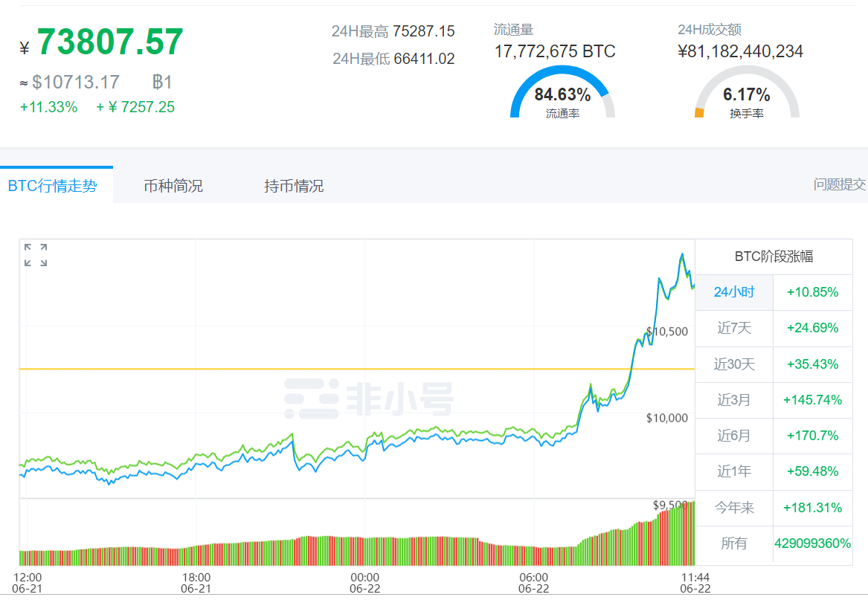Switch to the BTC行情走势 tab
Viewport: 868px width, 600px height.
pyautogui.click(x=53, y=186)
